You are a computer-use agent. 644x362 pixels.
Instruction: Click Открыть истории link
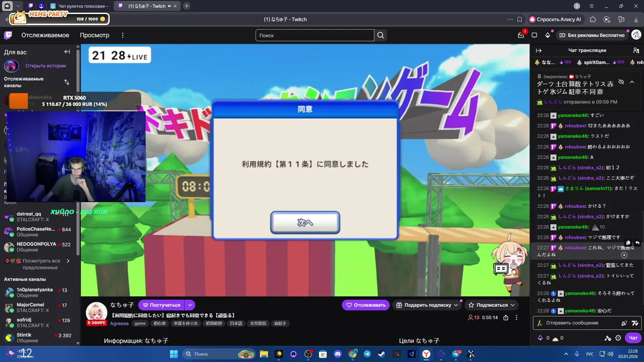point(46,66)
